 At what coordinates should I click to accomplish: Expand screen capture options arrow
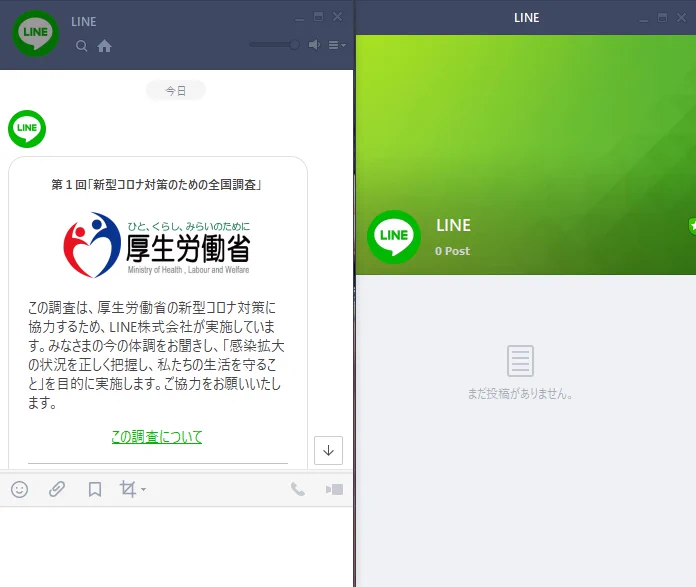143,489
